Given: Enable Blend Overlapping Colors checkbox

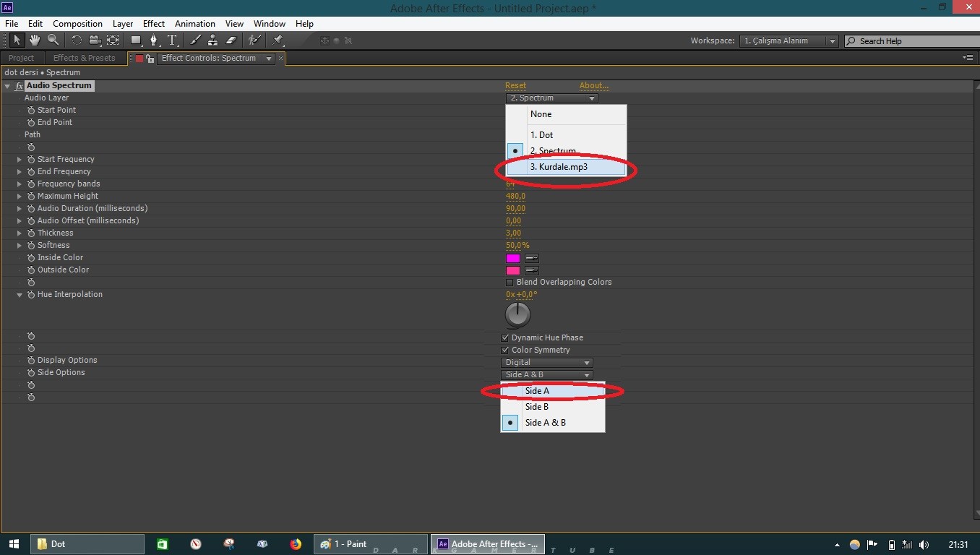Looking at the screenshot, I should [x=510, y=283].
